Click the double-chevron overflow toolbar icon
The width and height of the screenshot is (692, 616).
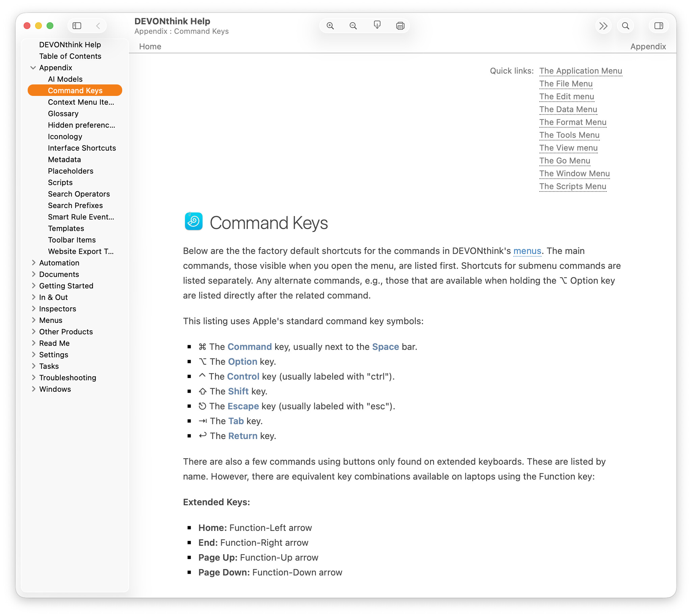pyautogui.click(x=603, y=26)
